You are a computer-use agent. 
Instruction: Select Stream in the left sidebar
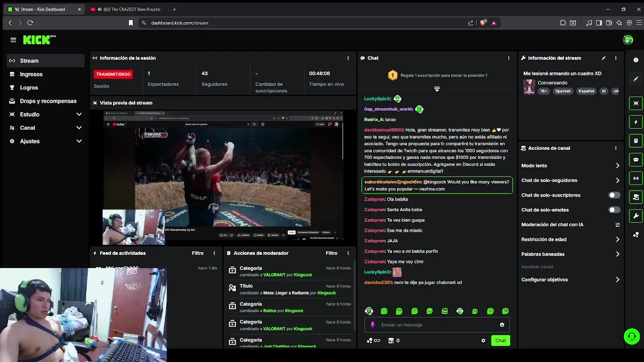[46, 61]
